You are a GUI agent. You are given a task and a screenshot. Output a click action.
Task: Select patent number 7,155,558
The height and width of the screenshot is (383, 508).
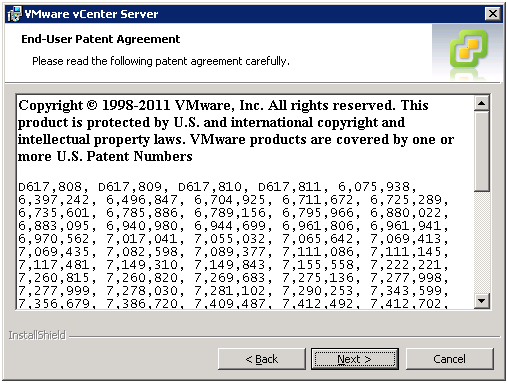point(318,265)
